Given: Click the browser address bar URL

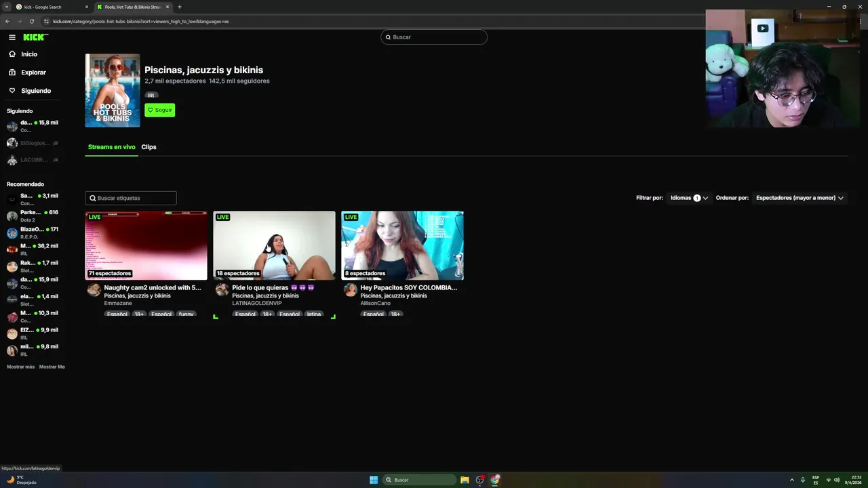Looking at the screenshot, I should point(140,21).
